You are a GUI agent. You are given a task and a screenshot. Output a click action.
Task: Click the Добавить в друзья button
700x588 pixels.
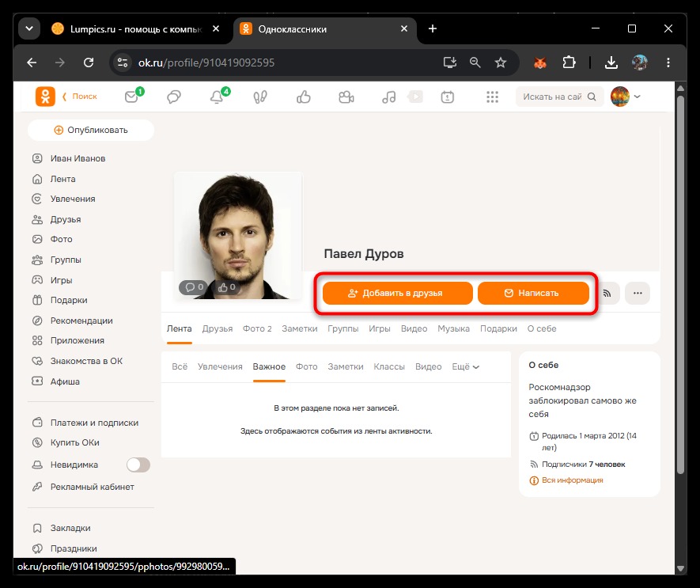[x=397, y=293]
